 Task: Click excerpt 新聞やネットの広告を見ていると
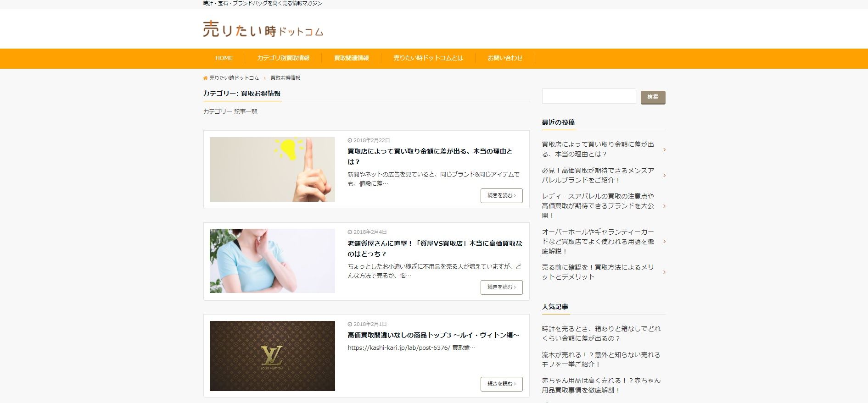(x=434, y=179)
